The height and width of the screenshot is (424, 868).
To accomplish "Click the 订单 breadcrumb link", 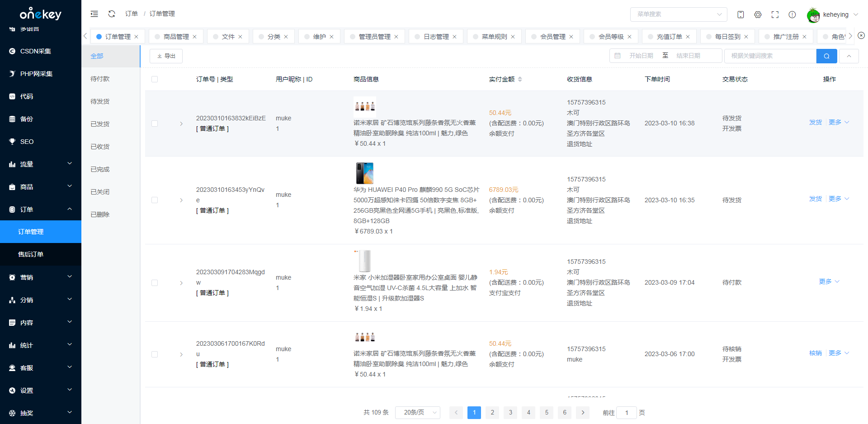I will pyautogui.click(x=132, y=14).
